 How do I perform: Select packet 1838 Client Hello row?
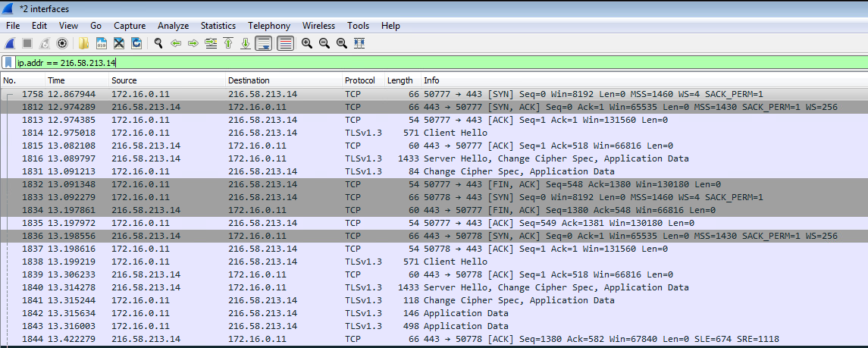coord(434,262)
